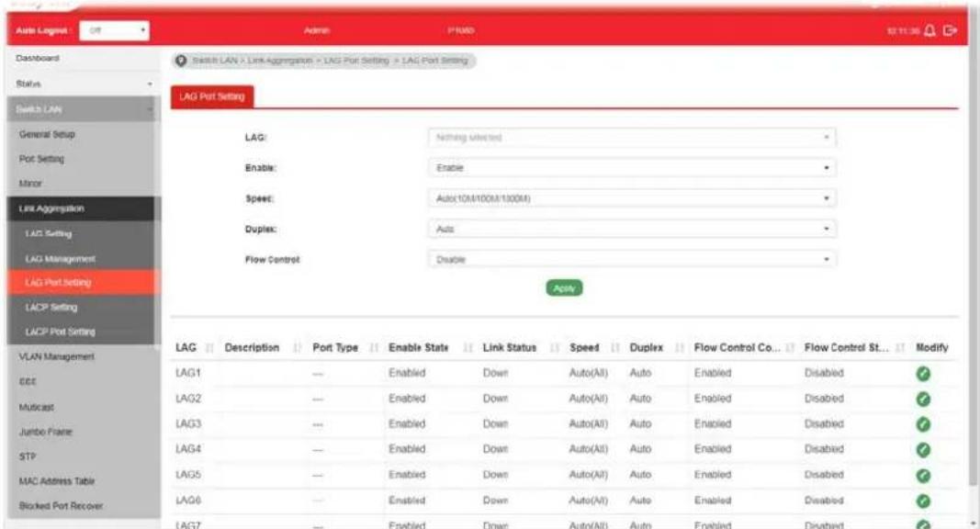Collapse the Switch LAN sidebar section
Image resolution: width=980 pixels, height=529 pixels.
(84, 109)
